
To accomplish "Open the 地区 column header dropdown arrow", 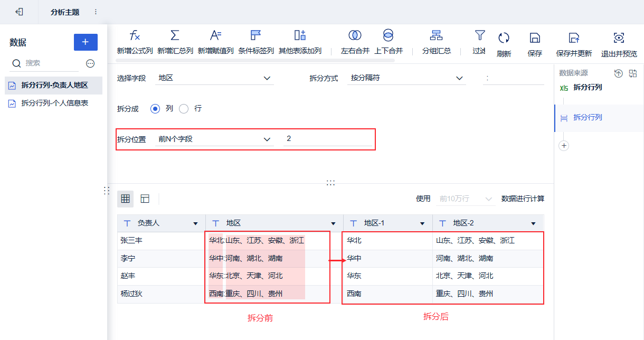I will 333,224.
